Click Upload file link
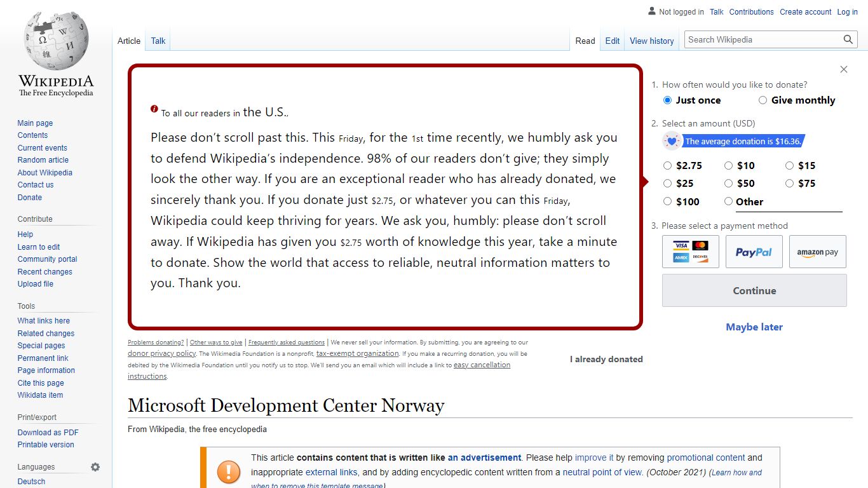Image resolution: width=868 pixels, height=488 pixels. click(x=35, y=284)
